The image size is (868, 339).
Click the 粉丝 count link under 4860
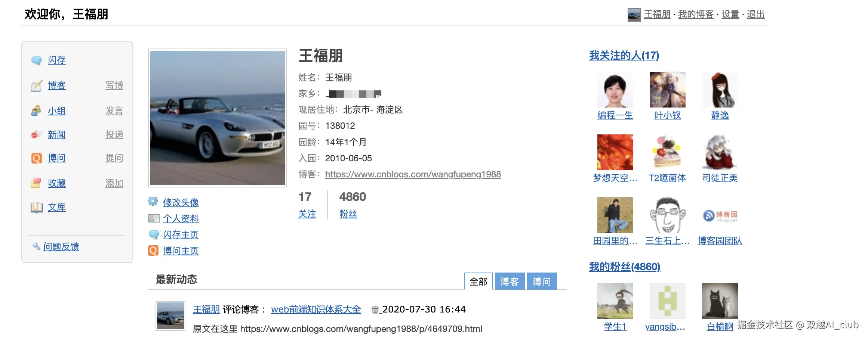tap(348, 214)
